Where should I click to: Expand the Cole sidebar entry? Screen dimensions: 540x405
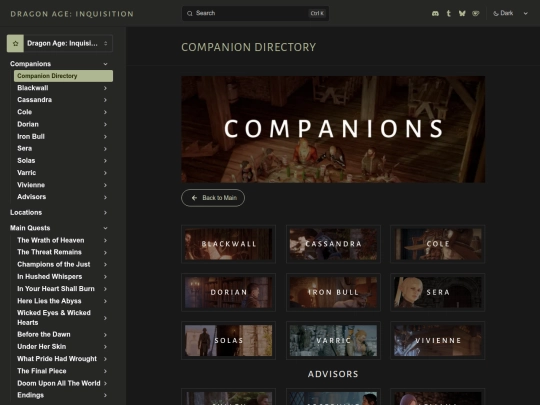point(105,112)
